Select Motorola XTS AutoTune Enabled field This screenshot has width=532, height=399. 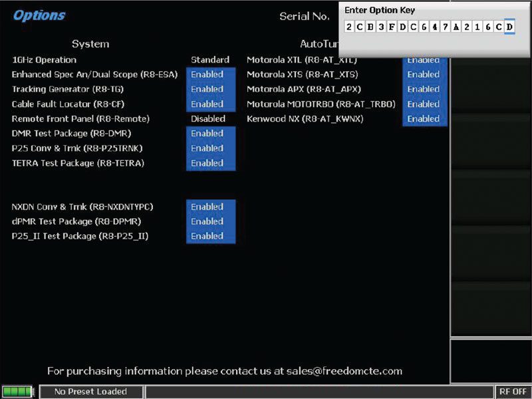[x=424, y=74]
